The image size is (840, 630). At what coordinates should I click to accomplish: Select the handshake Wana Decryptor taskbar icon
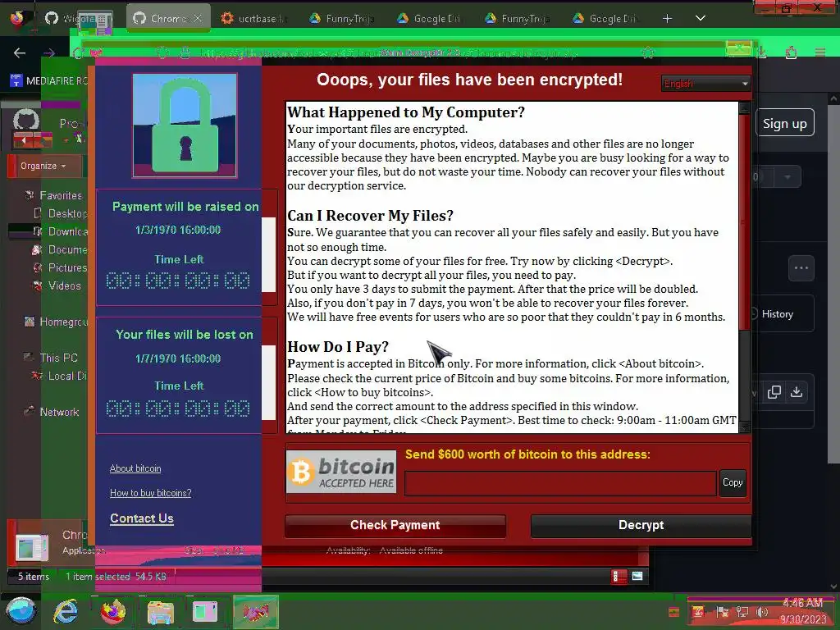256,612
